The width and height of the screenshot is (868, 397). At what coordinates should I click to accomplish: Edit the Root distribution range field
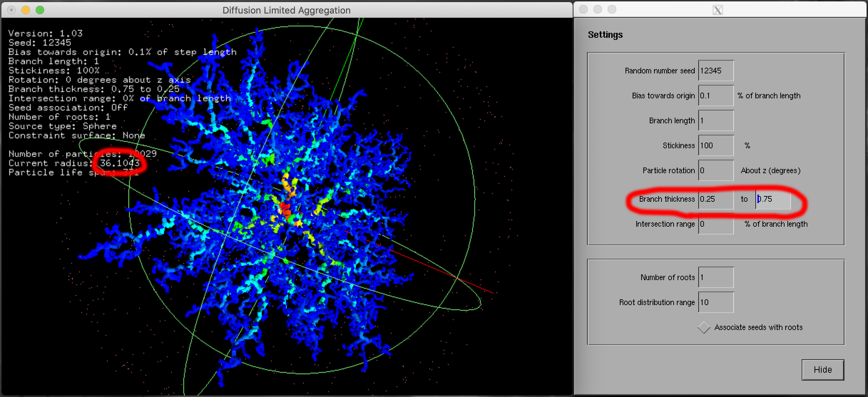click(716, 302)
